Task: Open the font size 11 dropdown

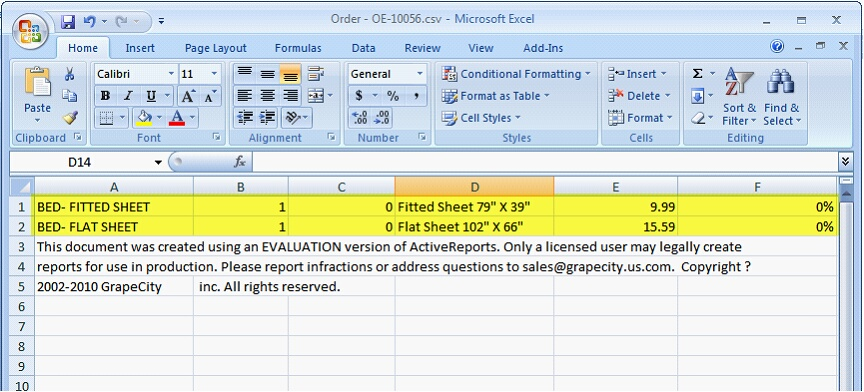Action: (x=215, y=74)
